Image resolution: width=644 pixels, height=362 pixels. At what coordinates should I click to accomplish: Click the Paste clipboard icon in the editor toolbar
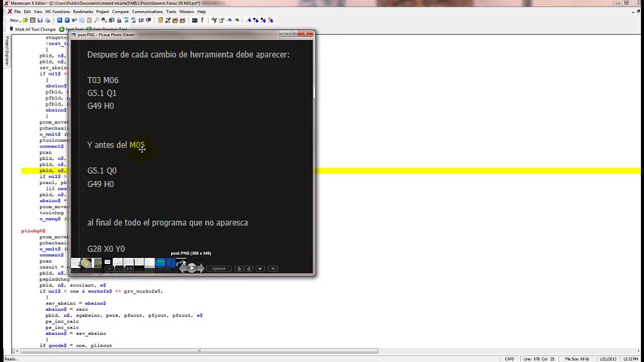point(89,21)
